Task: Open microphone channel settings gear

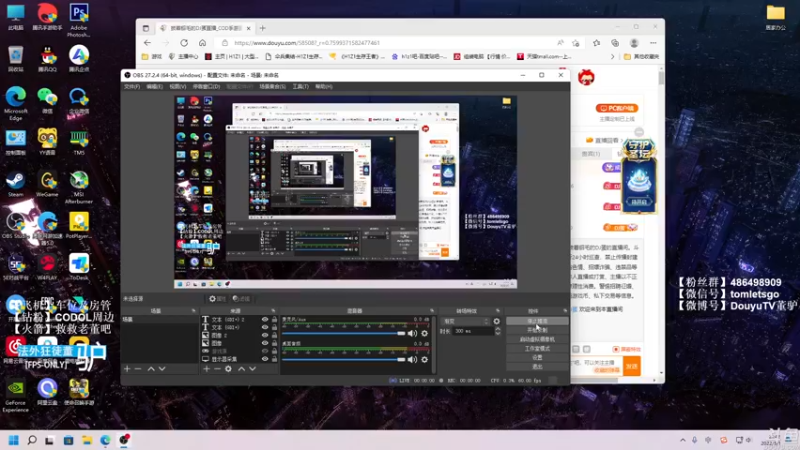Action: (424, 333)
